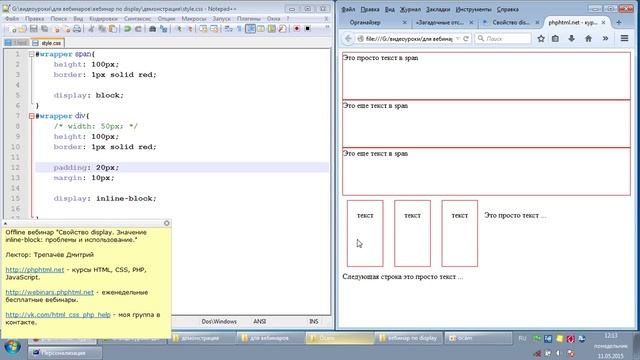Collapse the #wrapper div fold marker
This screenshot has height=360, width=640.
coord(31,116)
